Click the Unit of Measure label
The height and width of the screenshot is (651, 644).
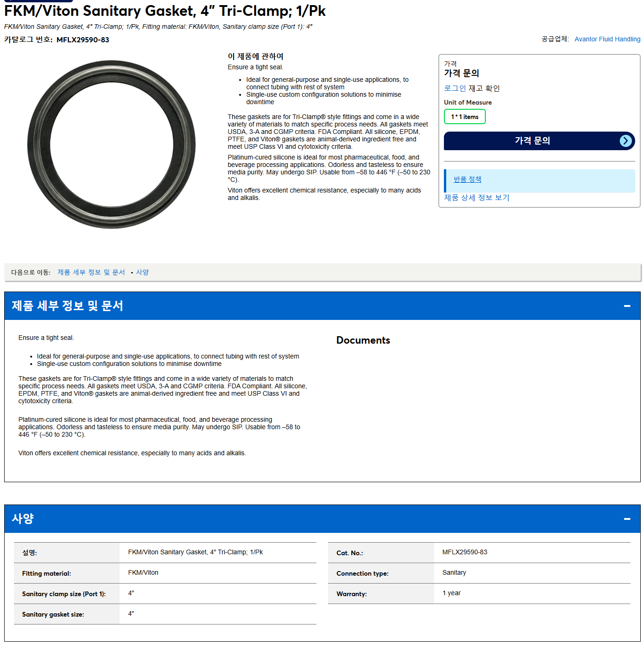pyautogui.click(x=468, y=102)
